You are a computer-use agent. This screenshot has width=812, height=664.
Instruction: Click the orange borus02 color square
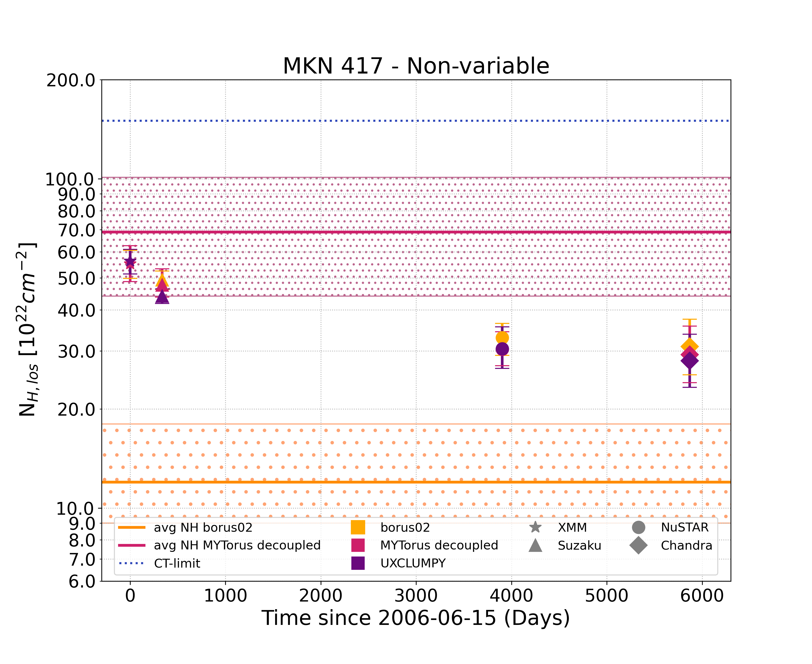(x=358, y=528)
